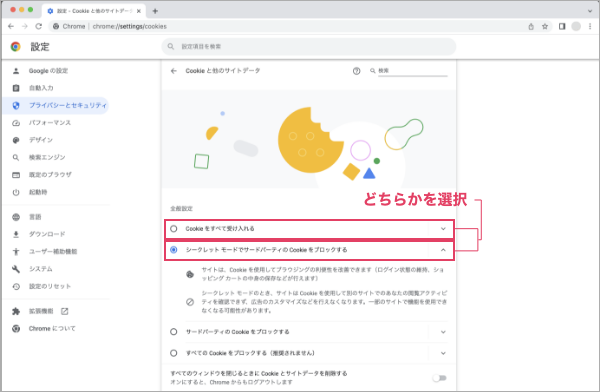Open the share icon in the address bar
This screenshot has height=392, width=600.
pyautogui.click(x=531, y=26)
